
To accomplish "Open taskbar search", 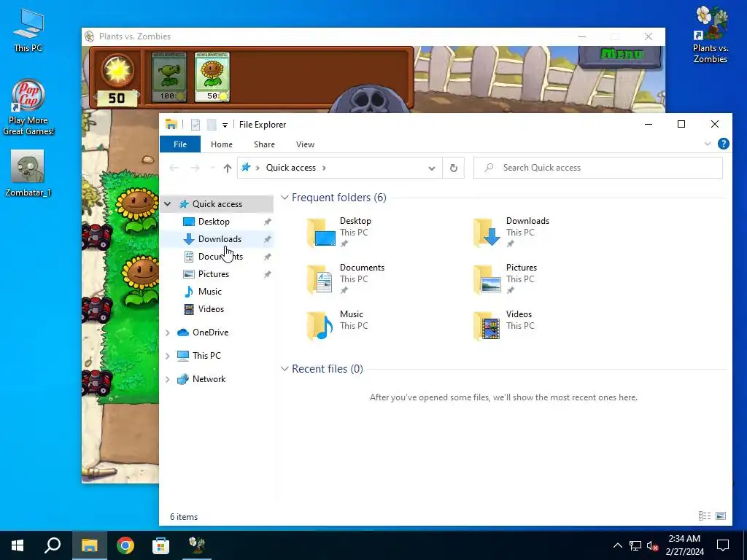I will point(53,545).
